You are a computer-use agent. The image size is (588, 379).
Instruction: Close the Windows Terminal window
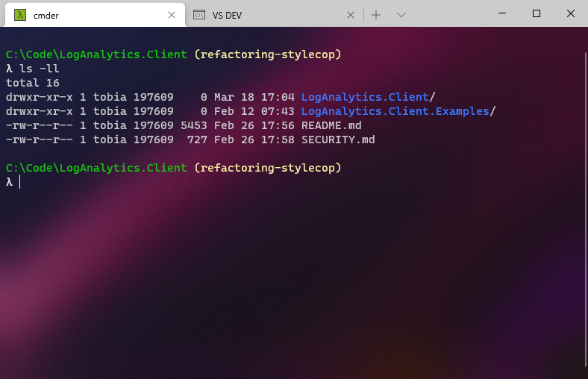570,13
